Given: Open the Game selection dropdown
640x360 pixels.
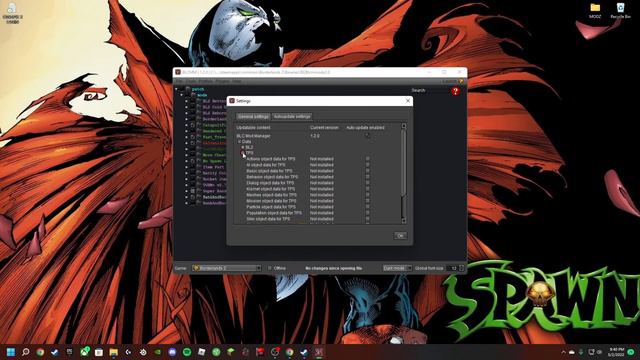Looking at the screenshot, I should click(227, 268).
